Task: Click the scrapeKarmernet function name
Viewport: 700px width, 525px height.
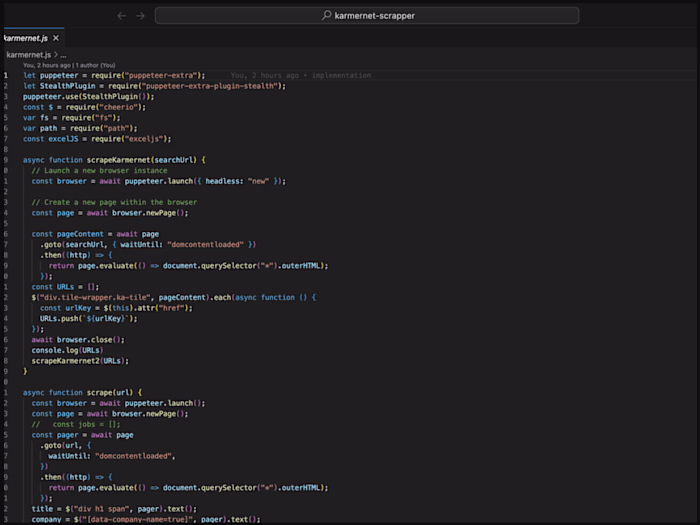Action: pyautogui.click(x=118, y=160)
